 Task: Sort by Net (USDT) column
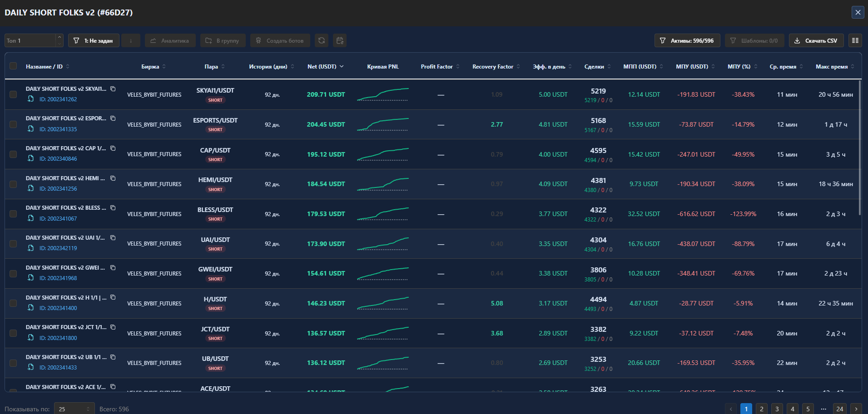[325, 66]
